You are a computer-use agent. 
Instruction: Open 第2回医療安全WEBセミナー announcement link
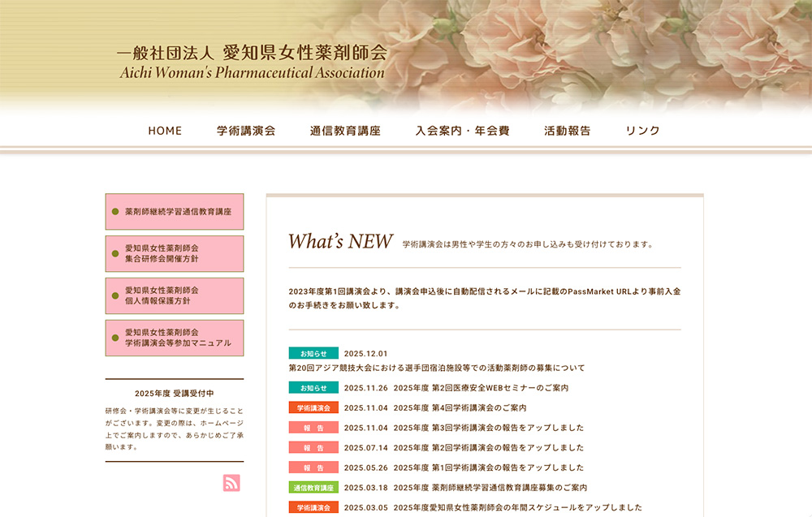point(481,388)
